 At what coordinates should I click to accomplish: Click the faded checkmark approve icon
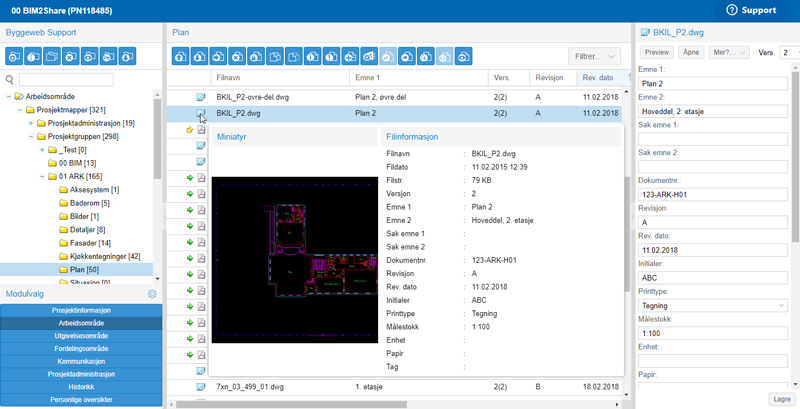tap(388, 56)
